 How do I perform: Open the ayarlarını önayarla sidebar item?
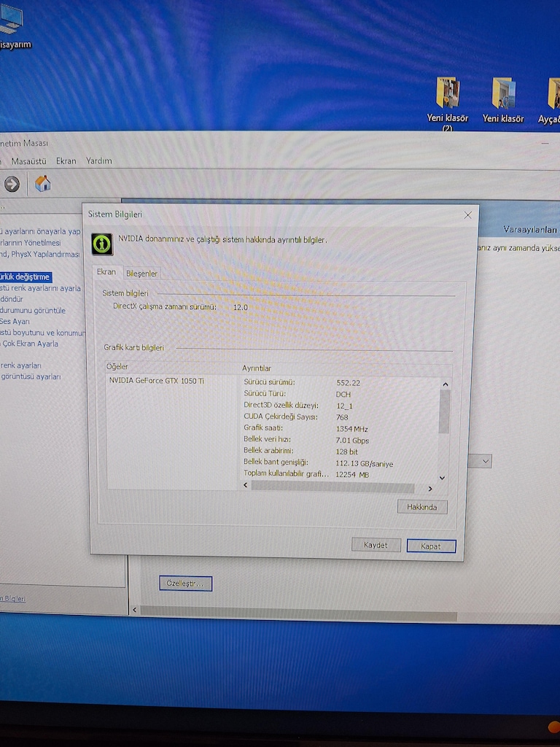point(41,231)
